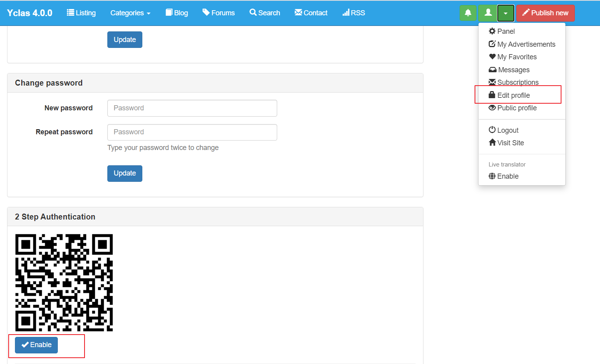600x364 pixels.
Task: Click the tag icon beside Forums
Action: pyautogui.click(x=206, y=13)
